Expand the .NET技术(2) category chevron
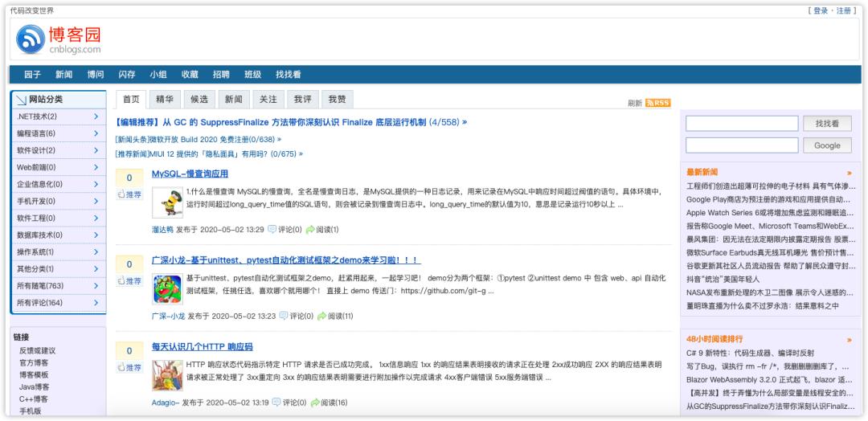The width and height of the screenshot is (868, 421). (96, 116)
